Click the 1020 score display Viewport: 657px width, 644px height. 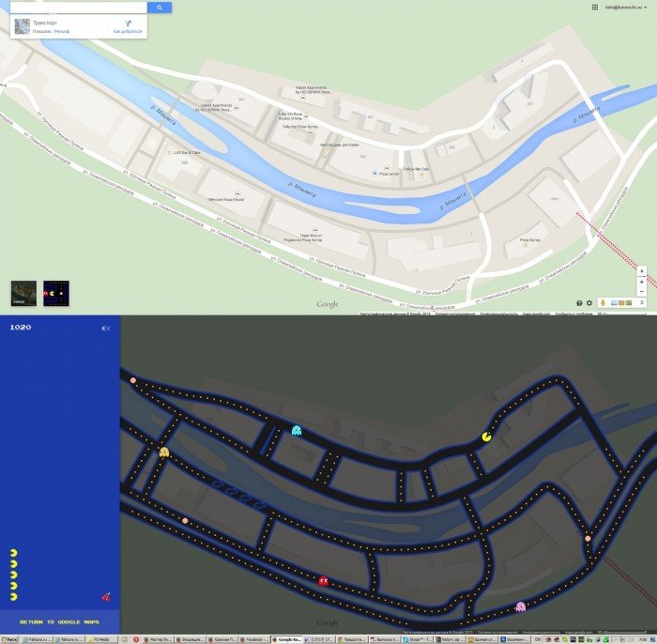pos(21,328)
